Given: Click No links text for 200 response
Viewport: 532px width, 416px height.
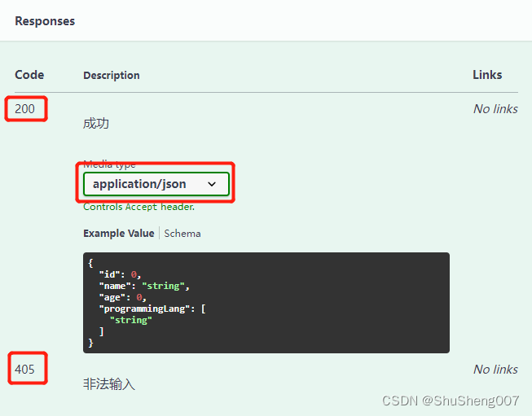Looking at the screenshot, I should [x=495, y=109].
